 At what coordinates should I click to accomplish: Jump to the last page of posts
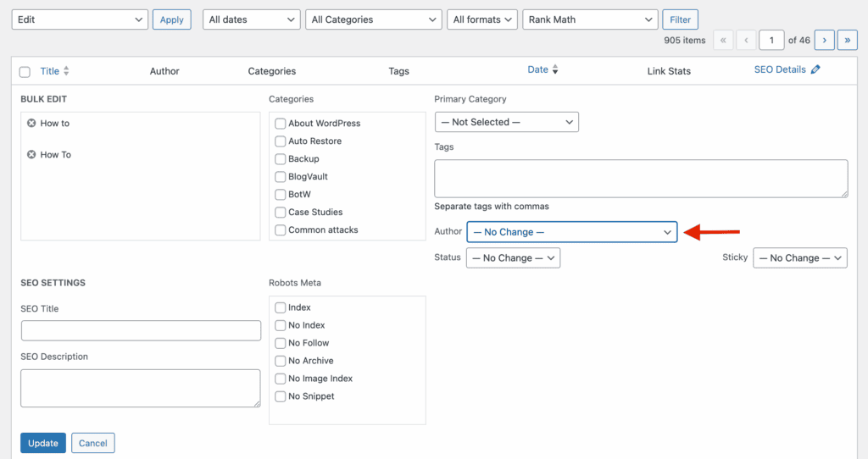[x=848, y=40]
